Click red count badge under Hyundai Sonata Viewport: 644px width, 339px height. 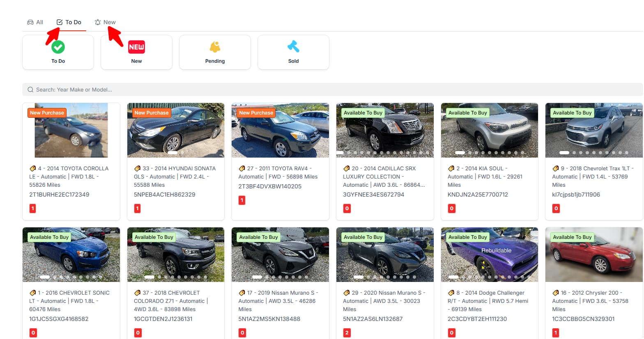pos(138,208)
